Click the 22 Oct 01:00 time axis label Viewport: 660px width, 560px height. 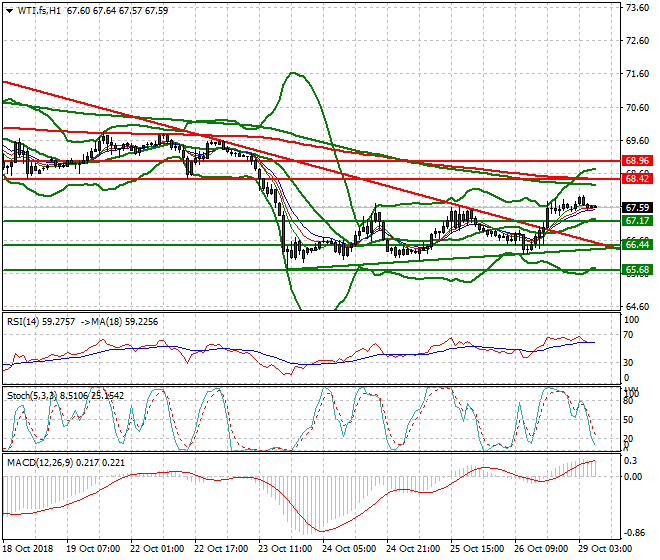click(157, 549)
